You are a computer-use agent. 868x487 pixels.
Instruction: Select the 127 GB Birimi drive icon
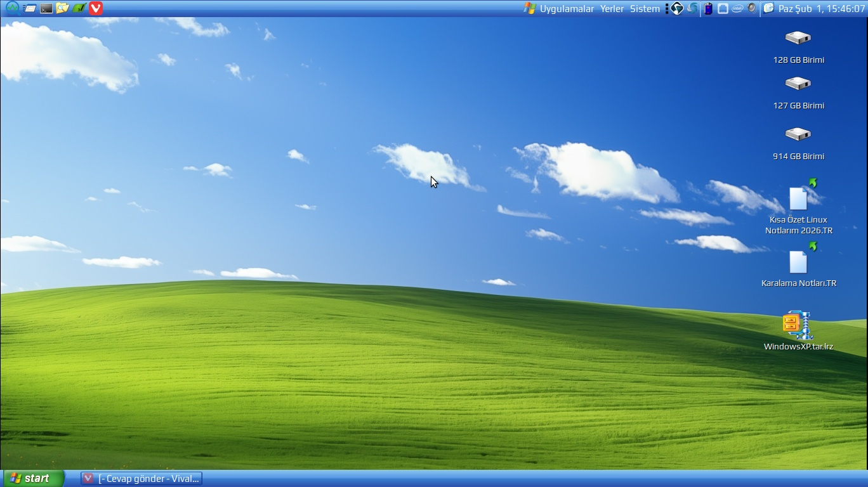[x=798, y=84]
